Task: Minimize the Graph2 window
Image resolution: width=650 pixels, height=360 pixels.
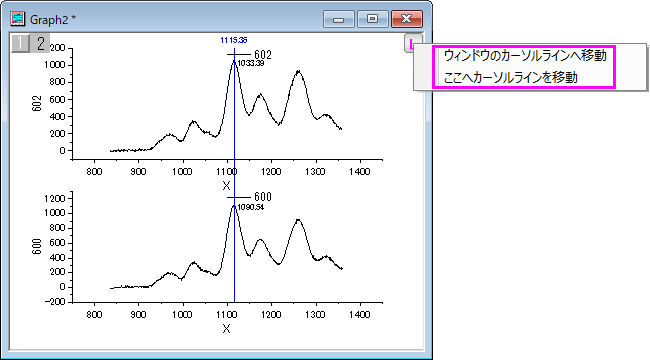Action: 339,19
